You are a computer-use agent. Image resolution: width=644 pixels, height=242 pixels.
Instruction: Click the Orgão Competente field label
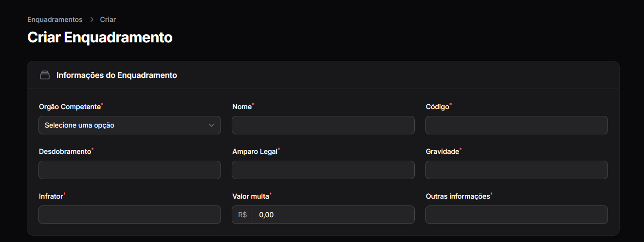point(70,107)
